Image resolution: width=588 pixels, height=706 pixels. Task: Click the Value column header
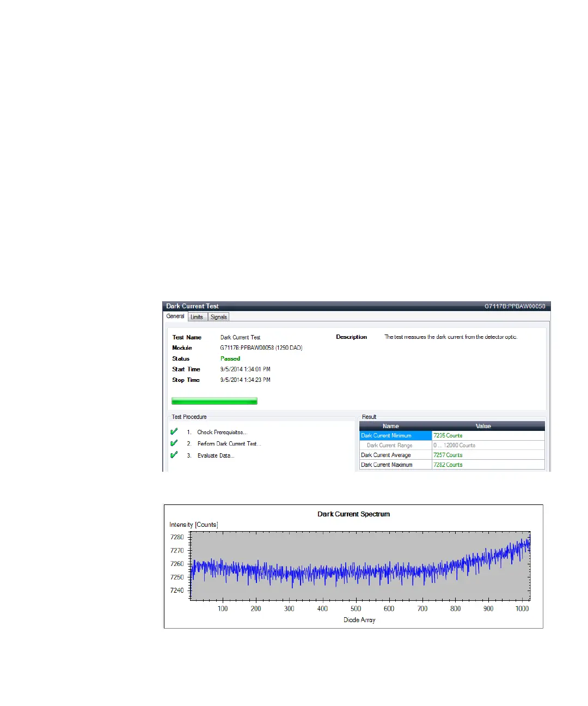point(488,426)
